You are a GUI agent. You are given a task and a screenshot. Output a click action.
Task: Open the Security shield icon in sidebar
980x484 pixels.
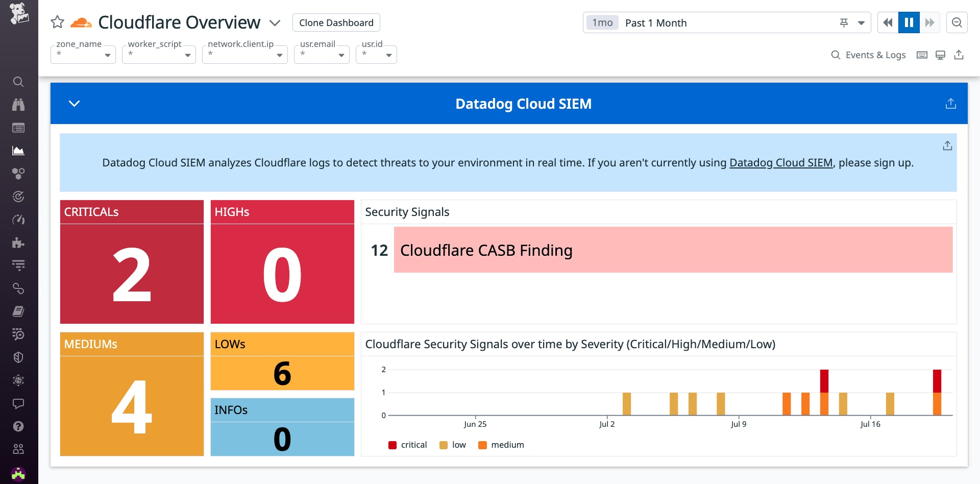click(x=18, y=357)
